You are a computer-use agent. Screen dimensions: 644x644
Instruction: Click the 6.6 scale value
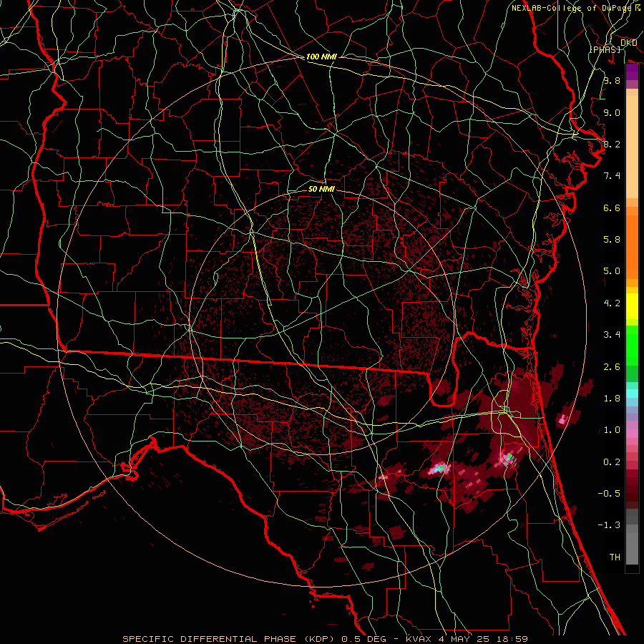(x=612, y=208)
